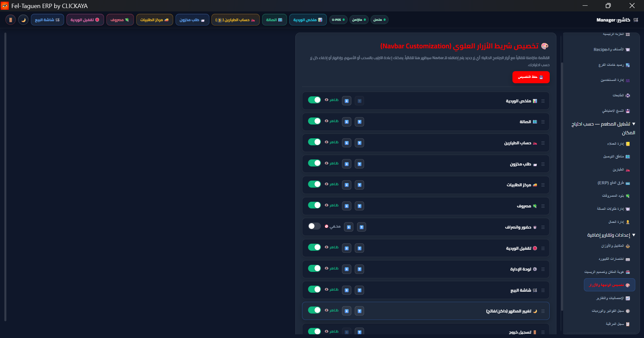
Task: Grab drag handle of ملخص الوردية row
Action: tap(543, 101)
